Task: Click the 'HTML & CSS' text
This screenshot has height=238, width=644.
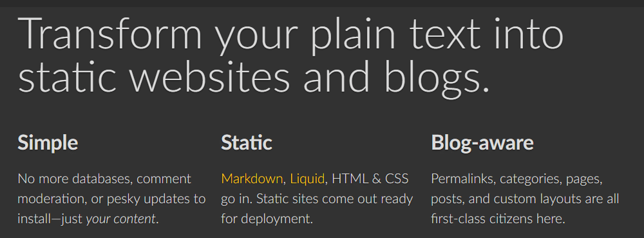Action: click(370, 179)
